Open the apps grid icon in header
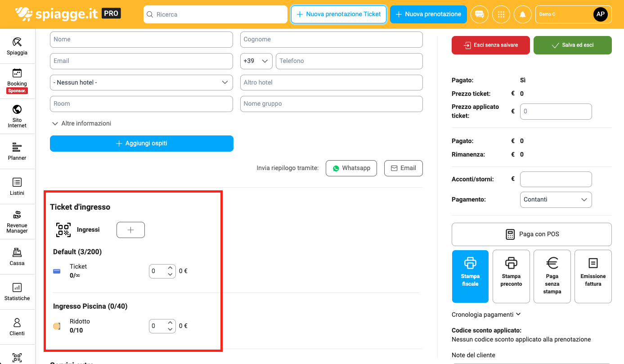 pos(501,14)
